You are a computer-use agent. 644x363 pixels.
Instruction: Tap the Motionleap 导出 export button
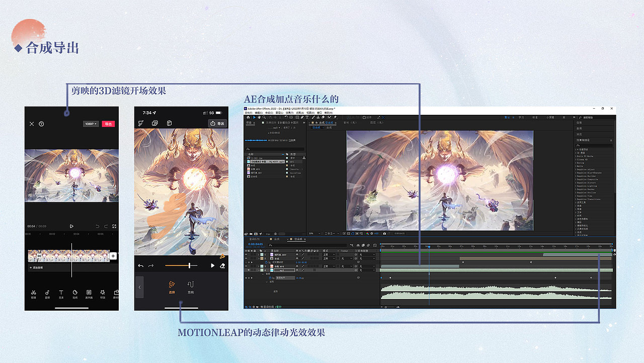pos(218,123)
